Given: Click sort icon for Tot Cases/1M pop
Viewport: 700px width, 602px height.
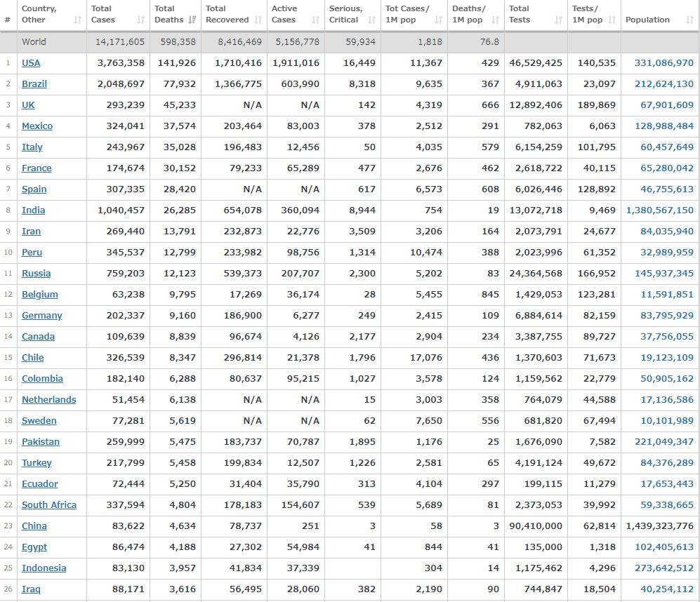Looking at the screenshot, I should [439, 20].
